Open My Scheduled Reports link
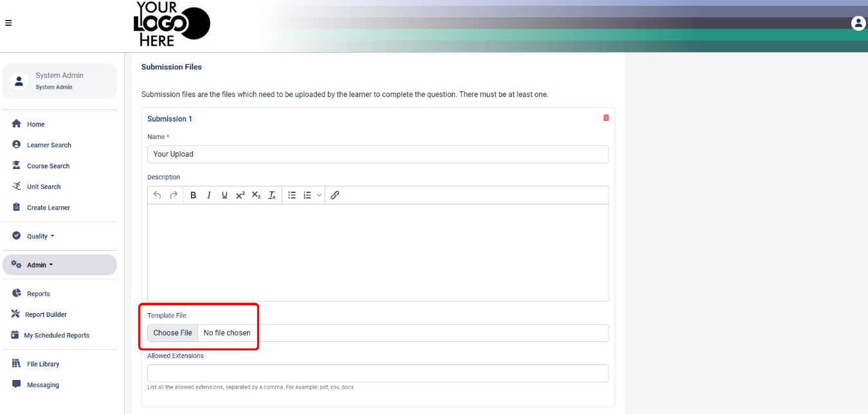Screen dimensions: 868x414 [x=57, y=336]
